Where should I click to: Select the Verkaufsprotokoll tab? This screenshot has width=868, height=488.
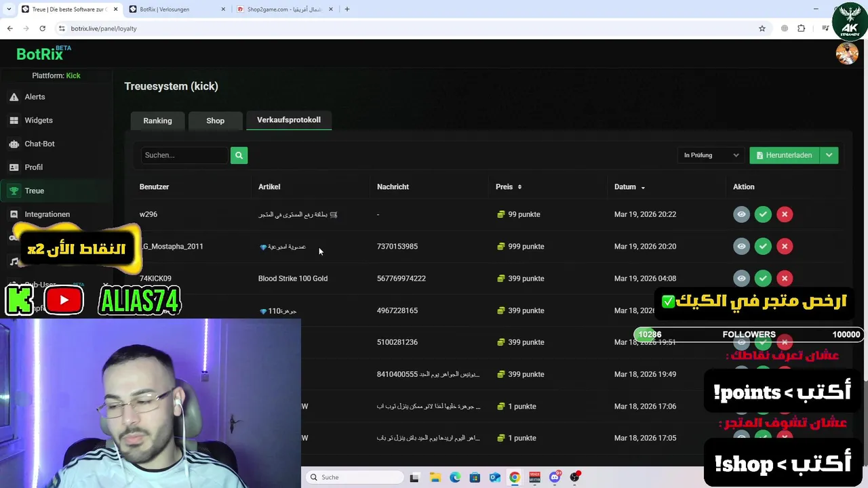click(x=289, y=120)
